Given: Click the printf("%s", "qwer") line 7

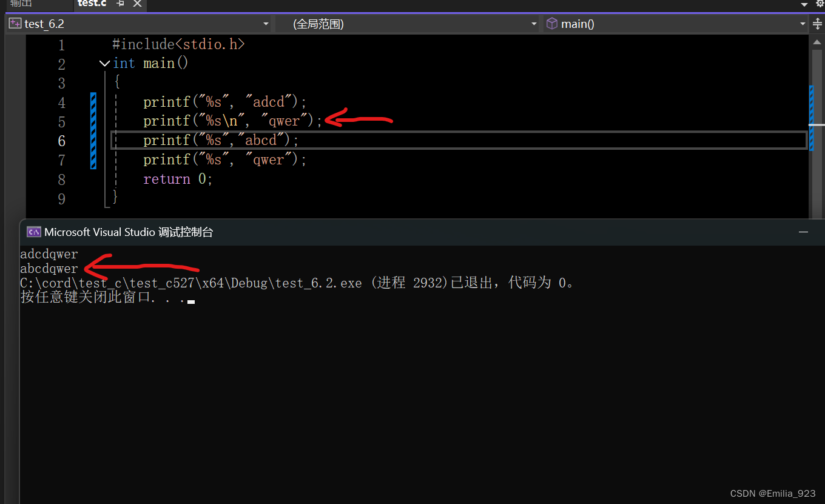Looking at the screenshot, I should (x=225, y=160).
